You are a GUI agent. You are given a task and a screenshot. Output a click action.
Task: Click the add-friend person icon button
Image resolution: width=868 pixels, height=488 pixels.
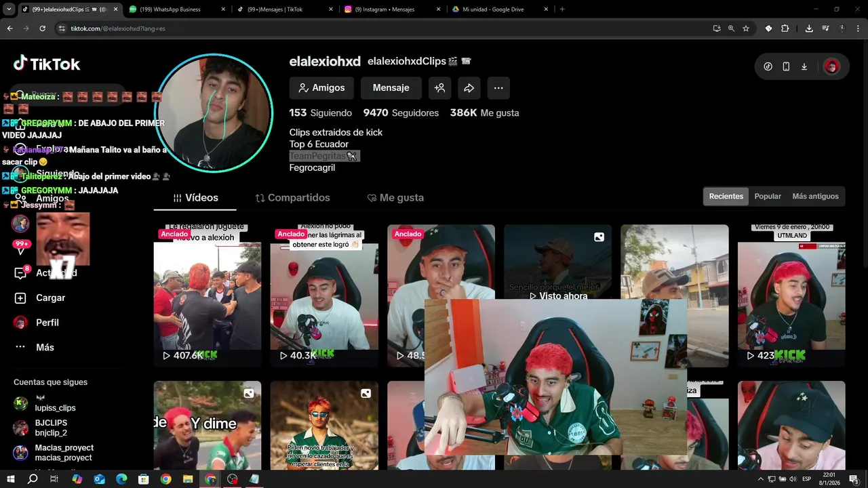[439, 88]
